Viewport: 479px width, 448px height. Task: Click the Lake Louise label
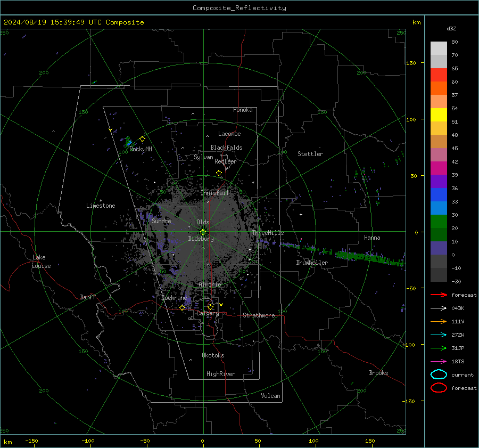(41, 262)
